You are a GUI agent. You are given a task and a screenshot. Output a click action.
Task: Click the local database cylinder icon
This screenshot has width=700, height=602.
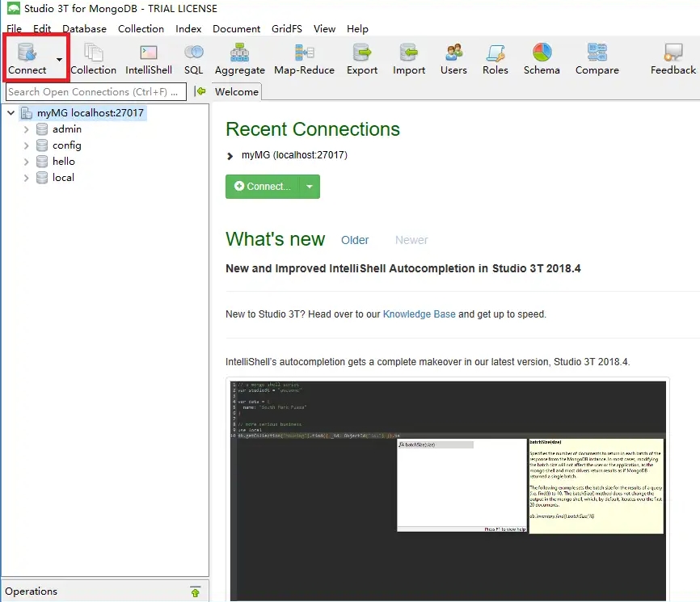(42, 177)
